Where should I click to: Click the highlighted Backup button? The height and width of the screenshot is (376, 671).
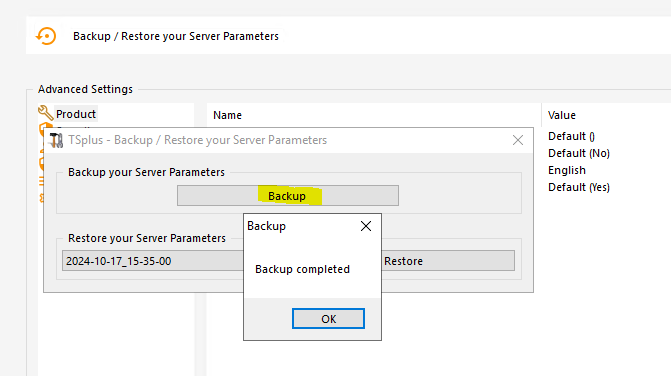(x=288, y=195)
